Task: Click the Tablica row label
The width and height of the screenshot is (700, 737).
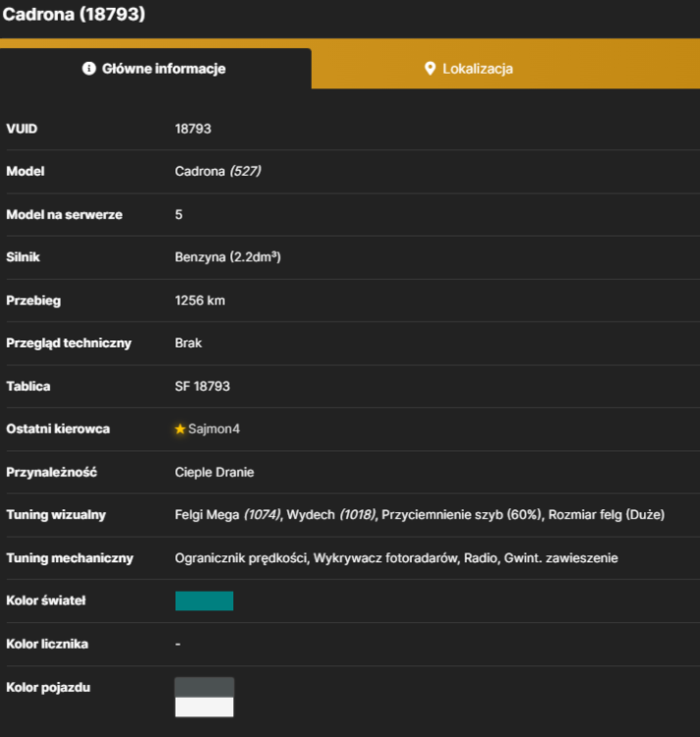Action: coord(29,386)
